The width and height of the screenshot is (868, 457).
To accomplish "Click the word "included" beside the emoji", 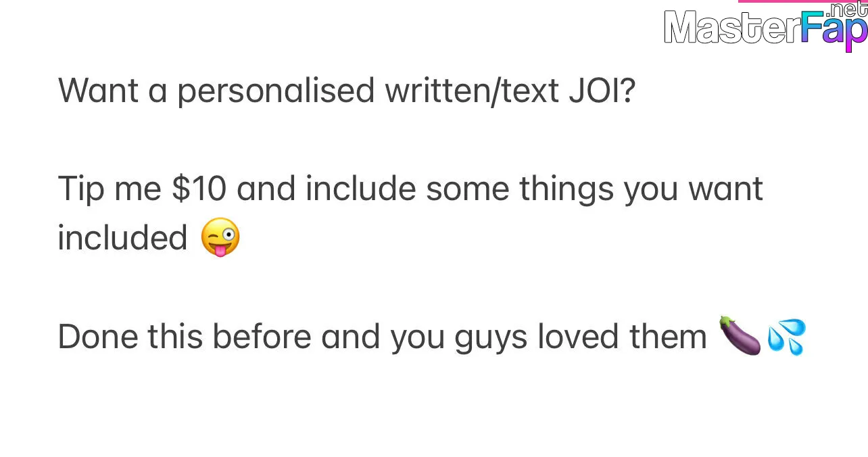I will pyautogui.click(x=122, y=238).
